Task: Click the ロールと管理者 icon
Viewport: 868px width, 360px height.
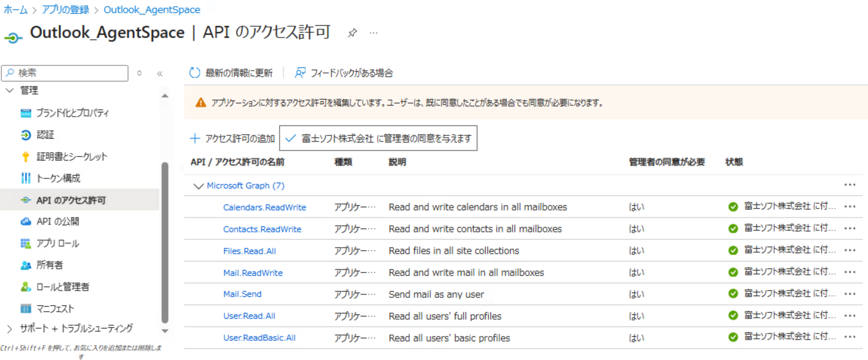Action: (26, 287)
